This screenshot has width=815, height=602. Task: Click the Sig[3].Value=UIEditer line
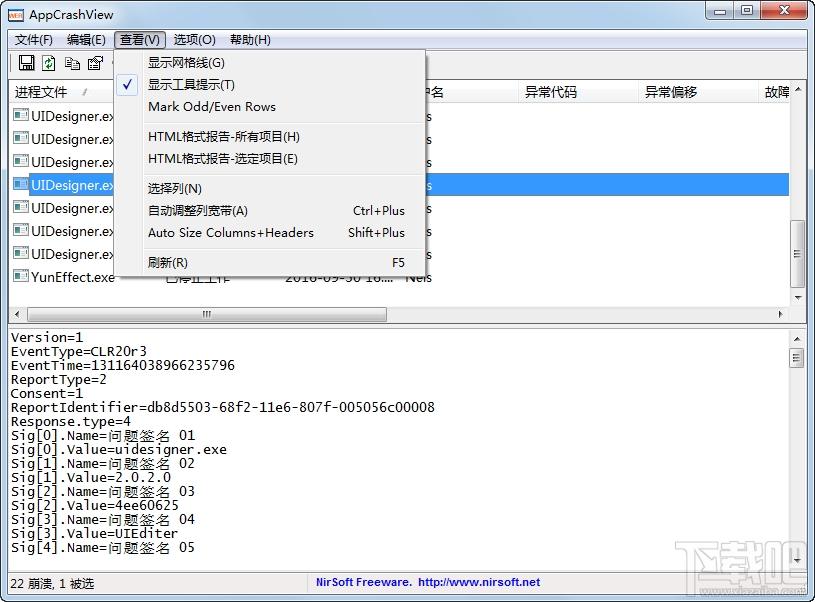point(94,533)
